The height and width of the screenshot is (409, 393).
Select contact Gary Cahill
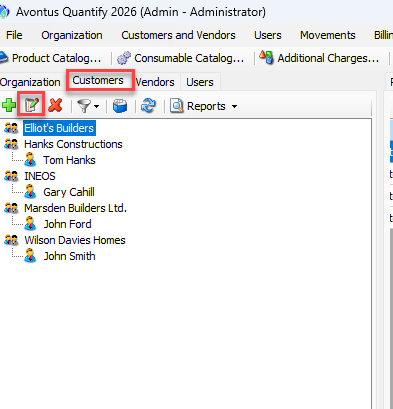(x=69, y=192)
